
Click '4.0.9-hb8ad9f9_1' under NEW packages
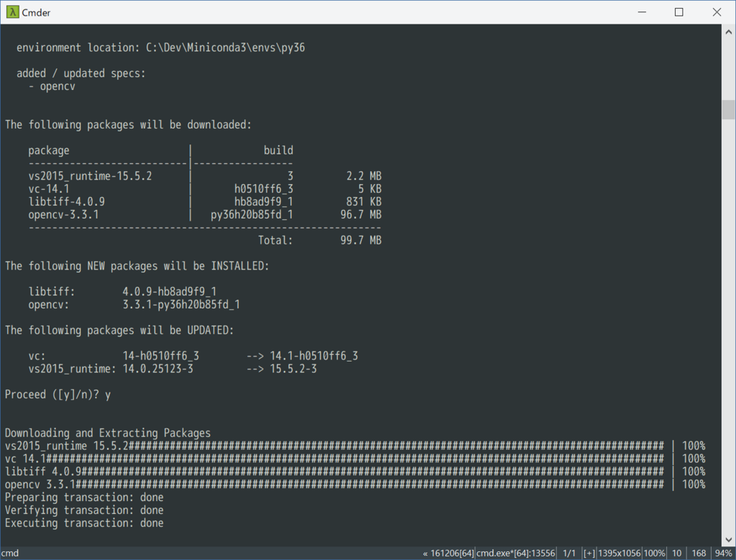pos(170,292)
